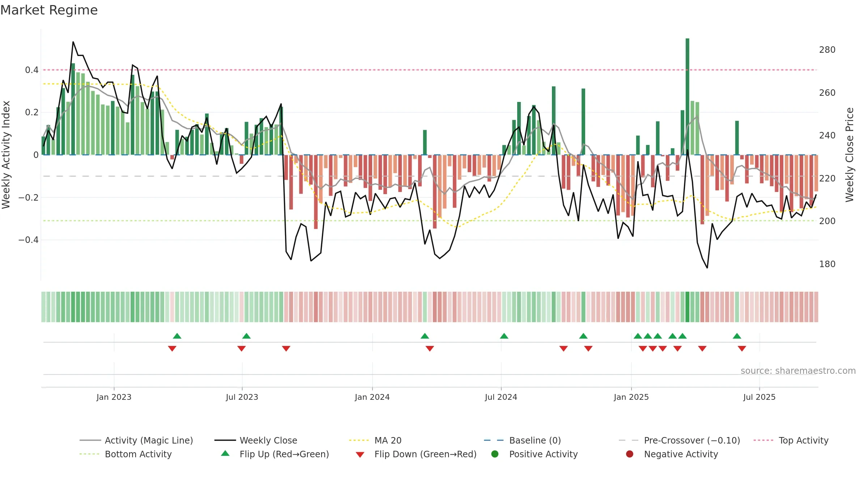Click the tallest green bar near April 2025
868x488 pixels.
point(687,97)
